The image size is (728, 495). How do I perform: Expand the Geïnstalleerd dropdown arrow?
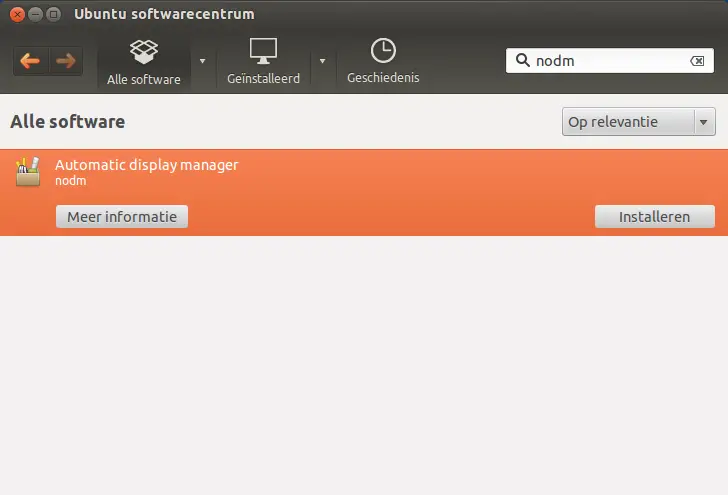click(322, 61)
